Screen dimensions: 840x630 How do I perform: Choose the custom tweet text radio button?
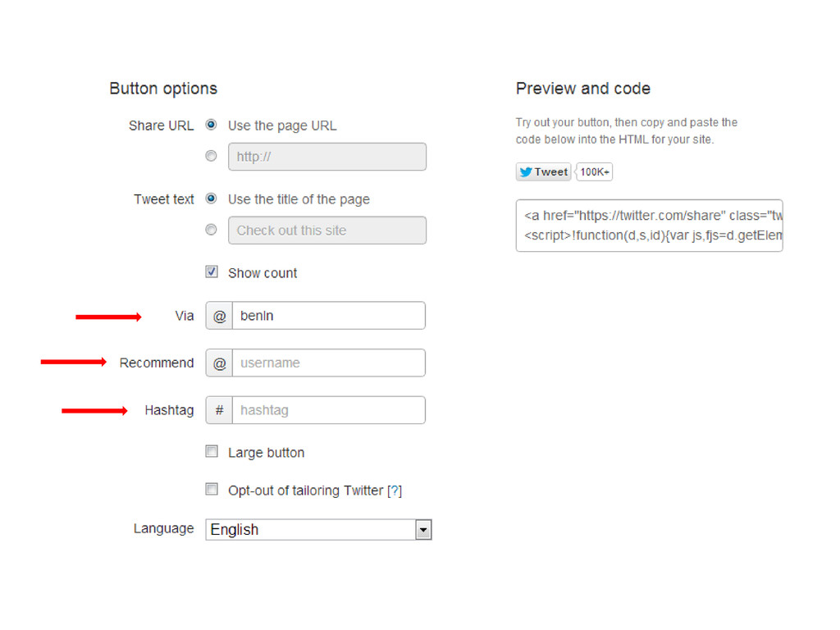[211, 230]
